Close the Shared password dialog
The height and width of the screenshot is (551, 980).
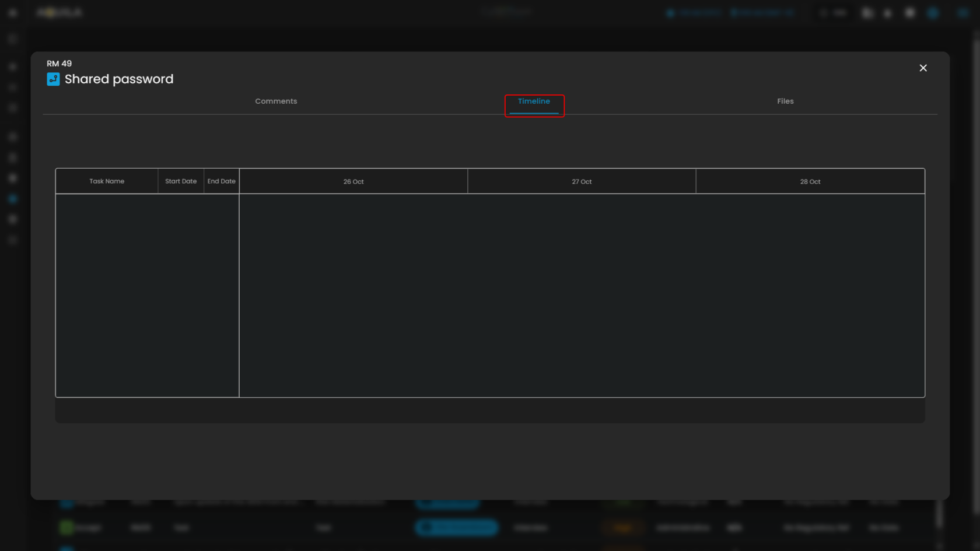pyautogui.click(x=923, y=68)
